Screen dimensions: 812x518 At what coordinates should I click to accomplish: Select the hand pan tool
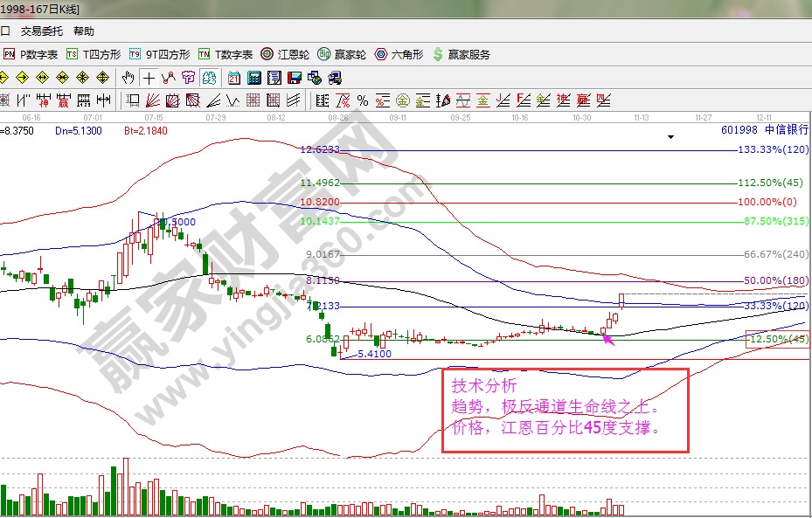pos(129,78)
